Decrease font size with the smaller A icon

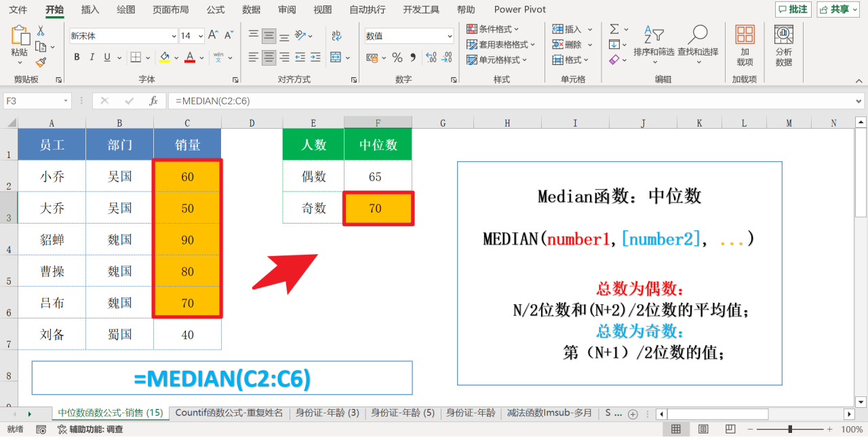229,35
